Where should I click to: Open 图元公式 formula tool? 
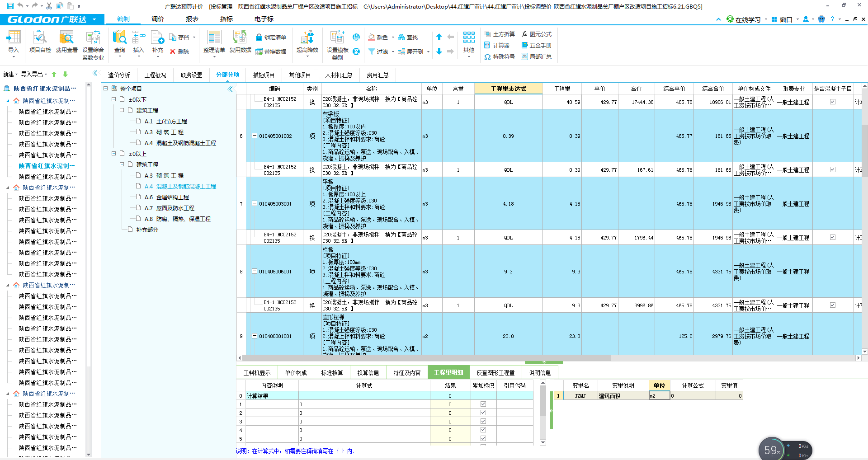pyautogui.click(x=536, y=34)
